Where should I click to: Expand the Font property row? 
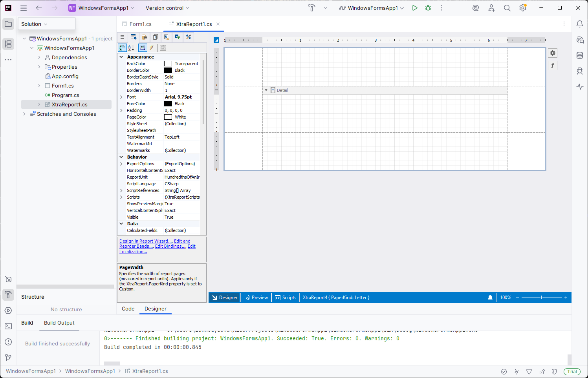click(121, 97)
